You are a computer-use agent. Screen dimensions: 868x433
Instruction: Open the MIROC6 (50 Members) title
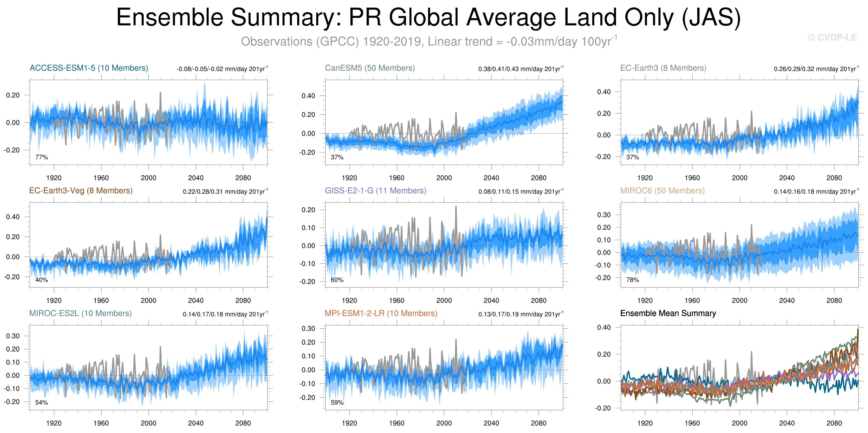662,191
